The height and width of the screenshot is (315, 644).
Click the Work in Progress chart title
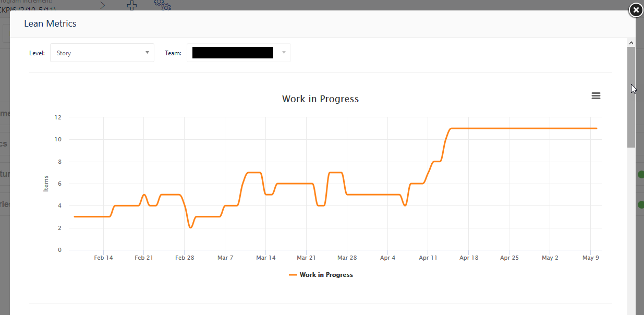320,99
